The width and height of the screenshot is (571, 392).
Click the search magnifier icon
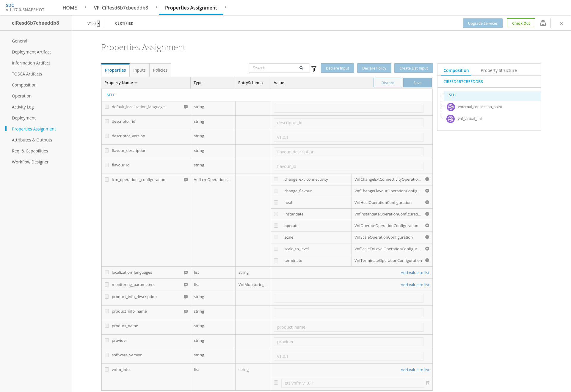coord(301,68)
